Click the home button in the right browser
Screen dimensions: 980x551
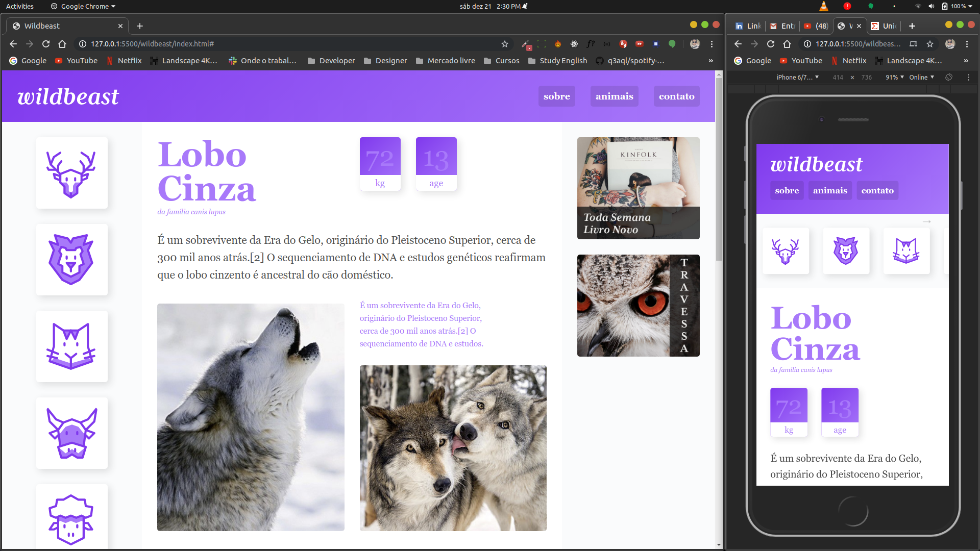[787, 44]
